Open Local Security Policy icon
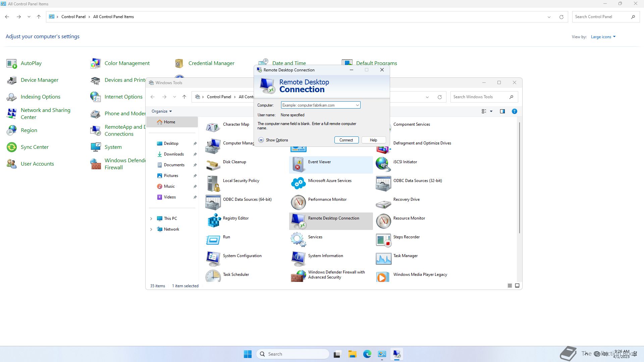 pos(213,184)
